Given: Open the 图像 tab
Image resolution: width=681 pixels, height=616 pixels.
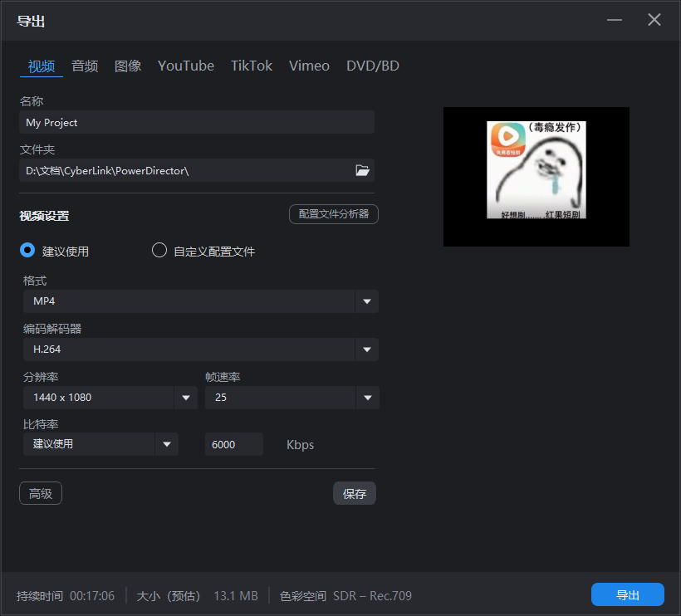Looking at the screenshot, I should point(128,66).
